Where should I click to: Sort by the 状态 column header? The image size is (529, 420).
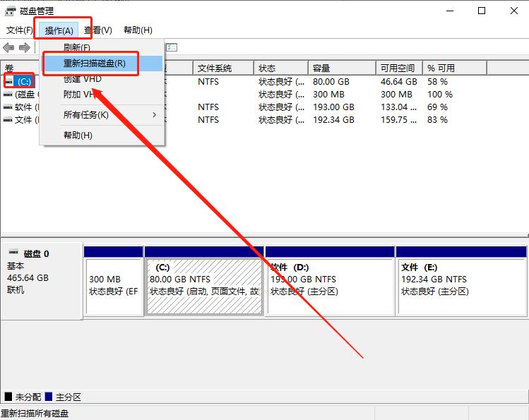pyautogui.click(x=280, y=68)
